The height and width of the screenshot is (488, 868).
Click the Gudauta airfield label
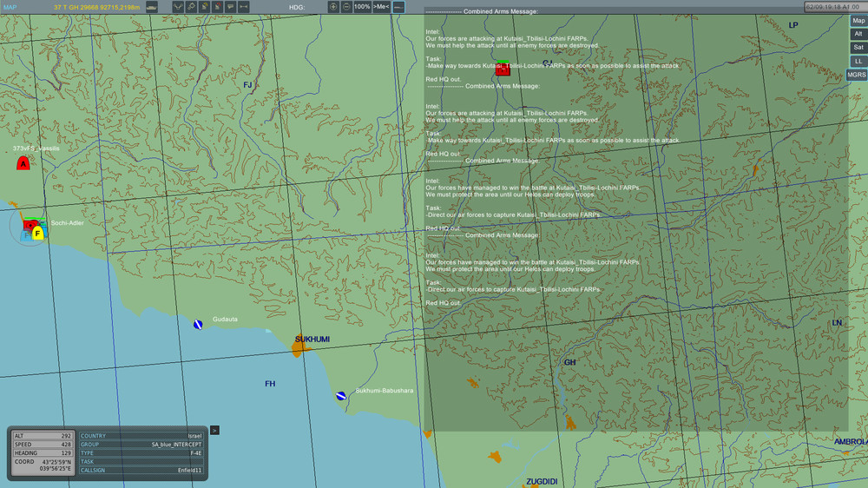pos(225,319)
